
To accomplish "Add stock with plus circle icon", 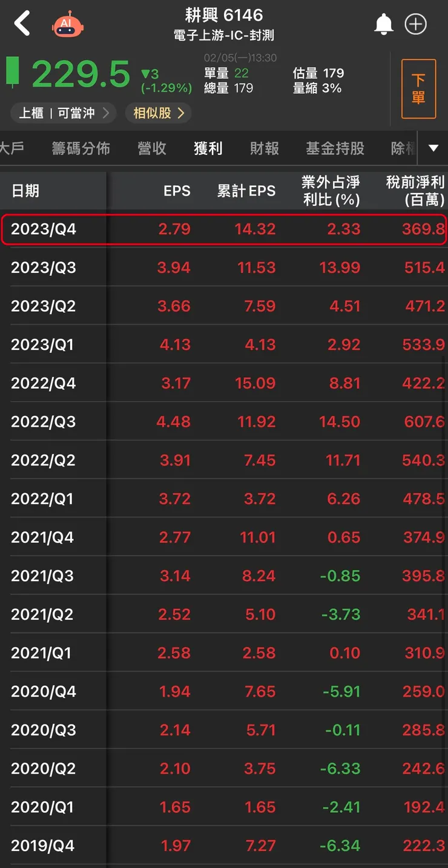I will [x=416, y=24].
